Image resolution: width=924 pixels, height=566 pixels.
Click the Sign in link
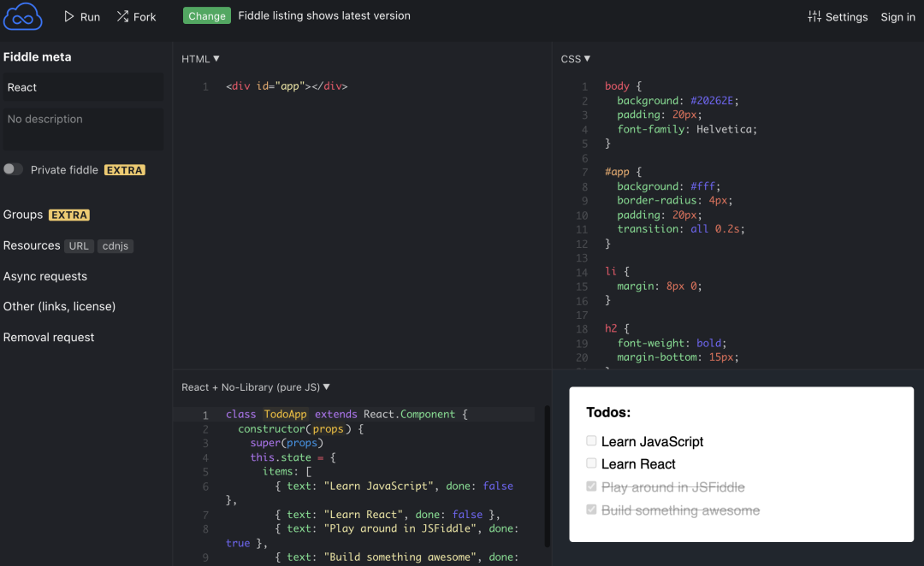tap(897, 16)
